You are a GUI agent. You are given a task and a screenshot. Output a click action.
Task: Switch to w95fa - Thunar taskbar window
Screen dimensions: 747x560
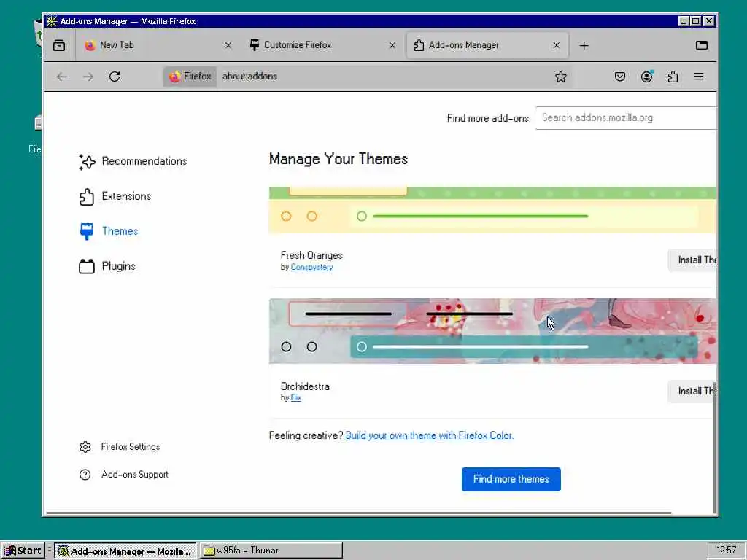[271, 551]
